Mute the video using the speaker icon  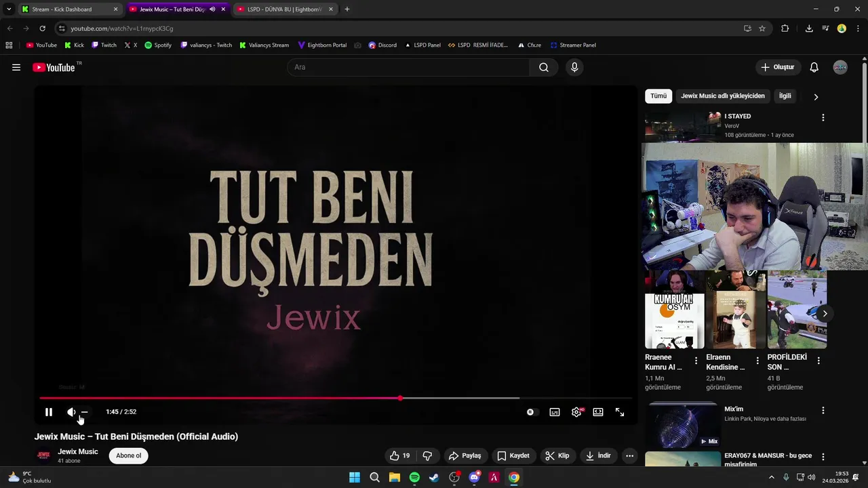(x=71, y=412)
